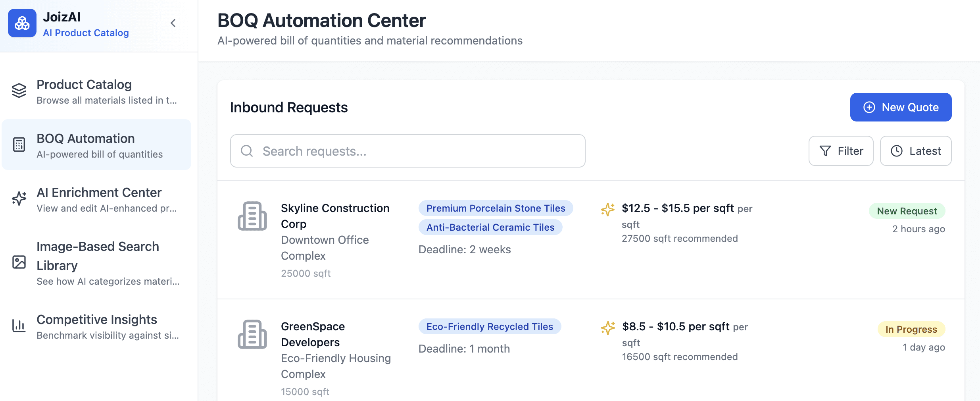Viewport: 980px width, 401px height.
Task: Select the Premium Porcelain Stone Tiles tag
Action: [496, 208]
